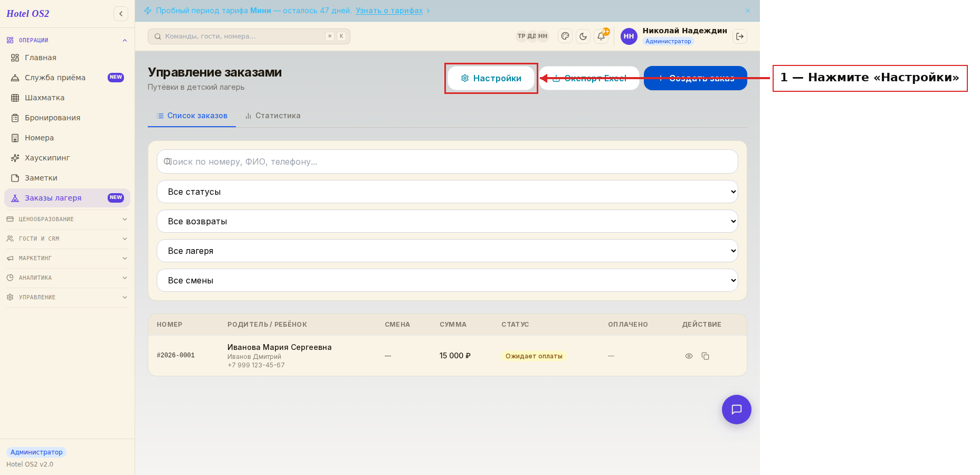Click the order search input field
The height and width of the screenshot is (475, 980).
click(448, 161)
